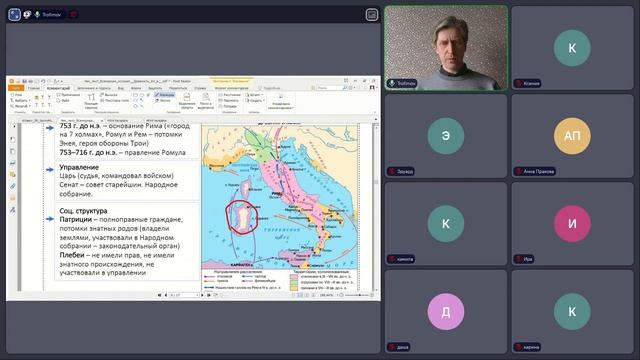Select the карина participant tile
This screenshot has height=360, width=640.
572,311
